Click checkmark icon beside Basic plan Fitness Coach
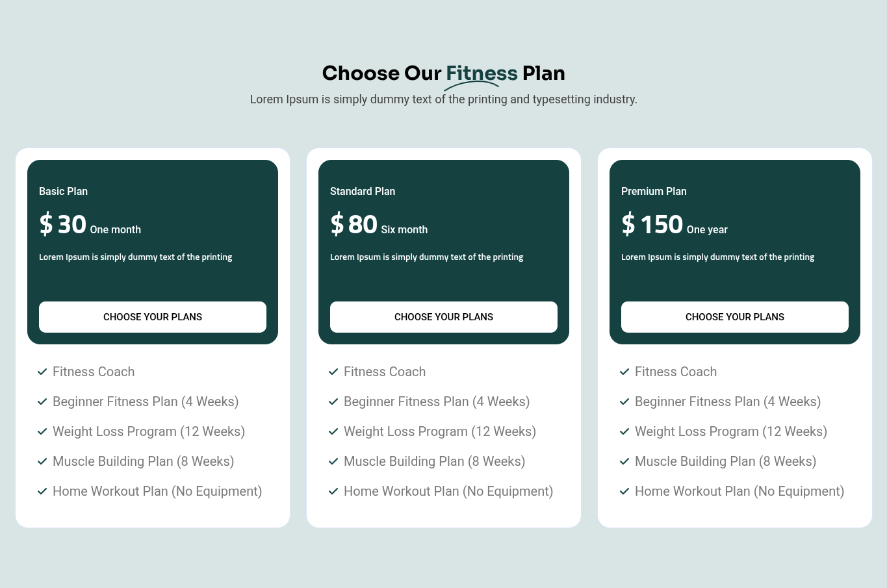Image resolution: width=887 pixels, height=588 pixels. point(42,372)
